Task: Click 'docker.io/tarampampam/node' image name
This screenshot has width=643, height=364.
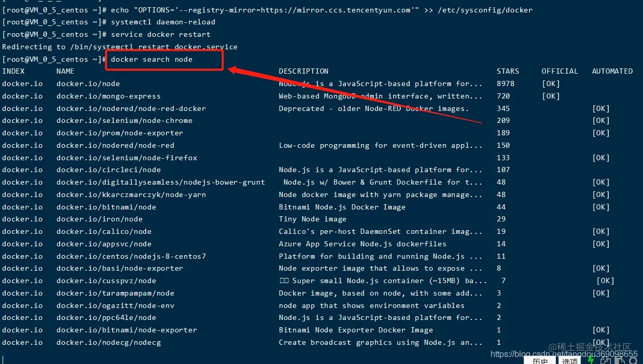Action: 115,293
